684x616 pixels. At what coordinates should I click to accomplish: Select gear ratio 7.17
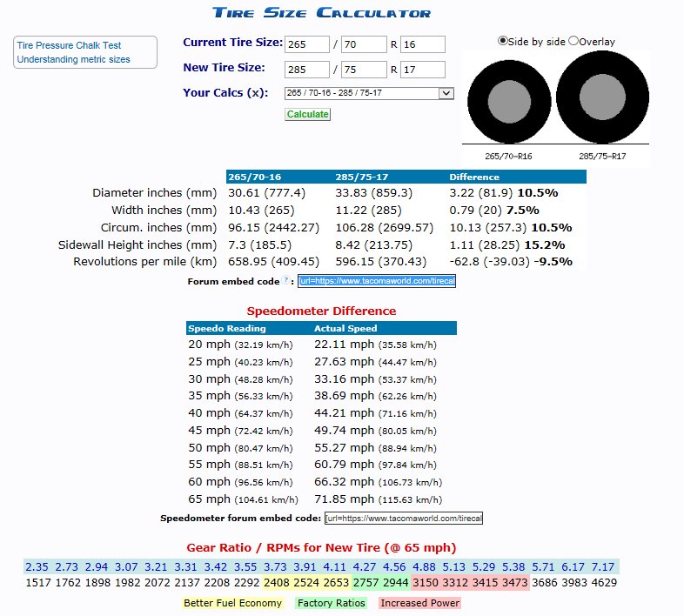(x=603, y=567)
